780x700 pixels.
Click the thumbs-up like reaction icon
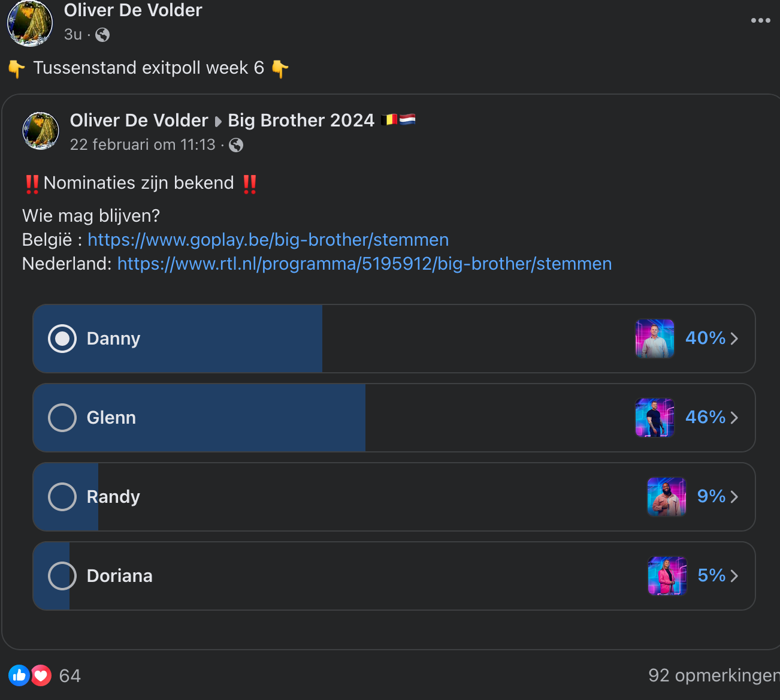click(19, 675)
